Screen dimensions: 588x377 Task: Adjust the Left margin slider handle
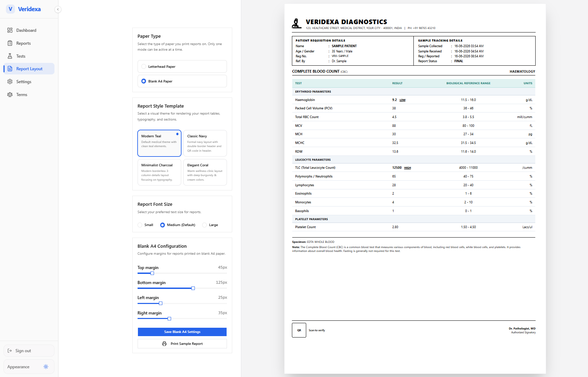click(161, 303)
